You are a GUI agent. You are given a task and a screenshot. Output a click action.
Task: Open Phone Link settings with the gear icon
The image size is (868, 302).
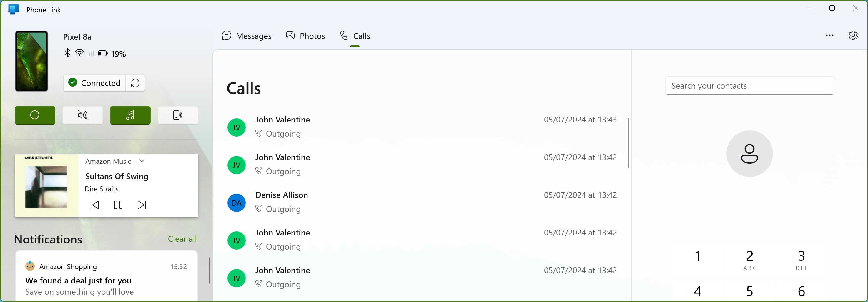pos(853,35)
